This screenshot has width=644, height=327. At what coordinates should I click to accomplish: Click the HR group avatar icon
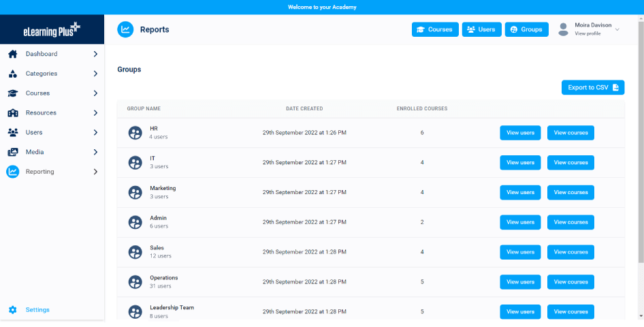click(x=135, y=133)
